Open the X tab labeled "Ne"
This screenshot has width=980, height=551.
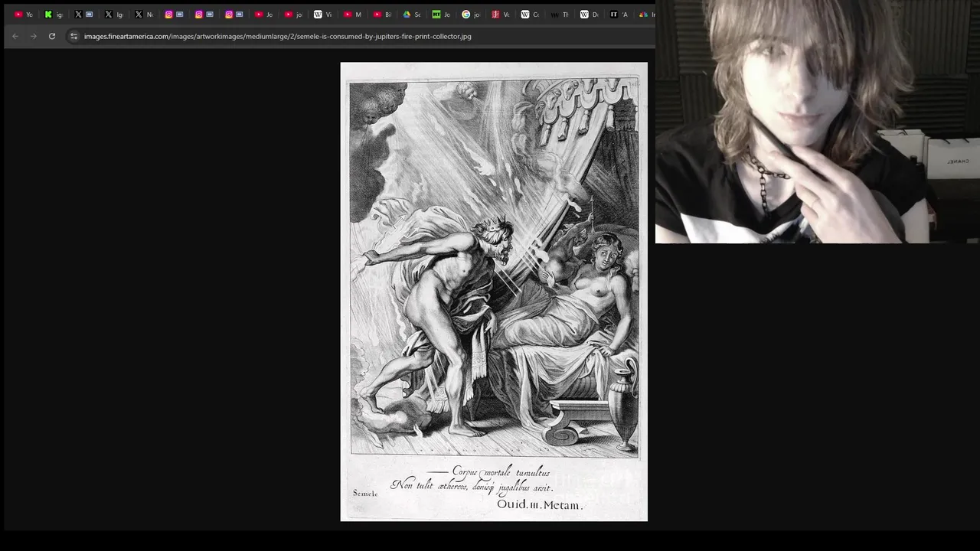144,15
